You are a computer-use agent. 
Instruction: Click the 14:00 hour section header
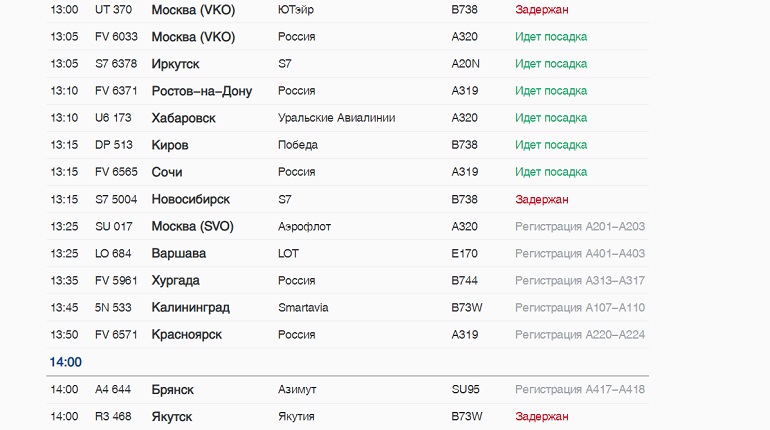point(66,362)
